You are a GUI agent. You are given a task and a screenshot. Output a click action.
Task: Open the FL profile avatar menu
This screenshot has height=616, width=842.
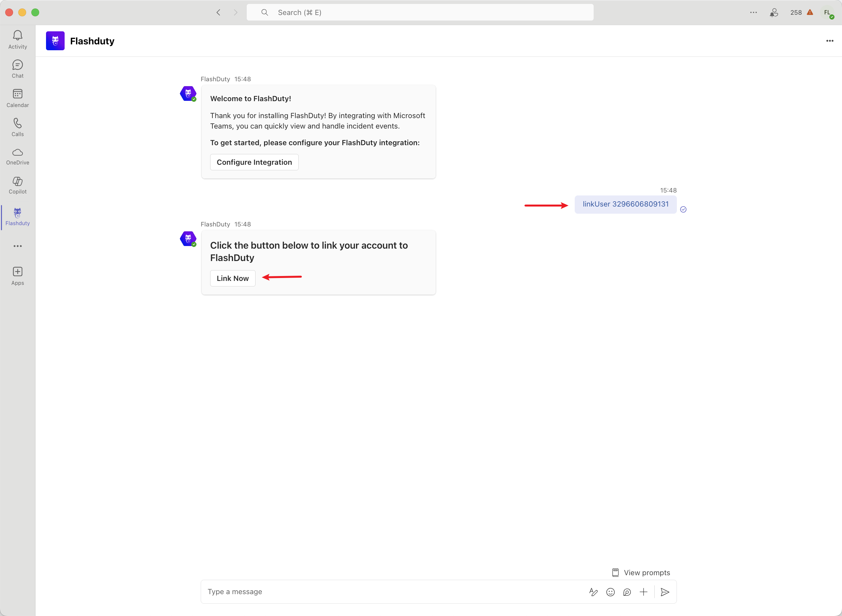click(827, 13)
